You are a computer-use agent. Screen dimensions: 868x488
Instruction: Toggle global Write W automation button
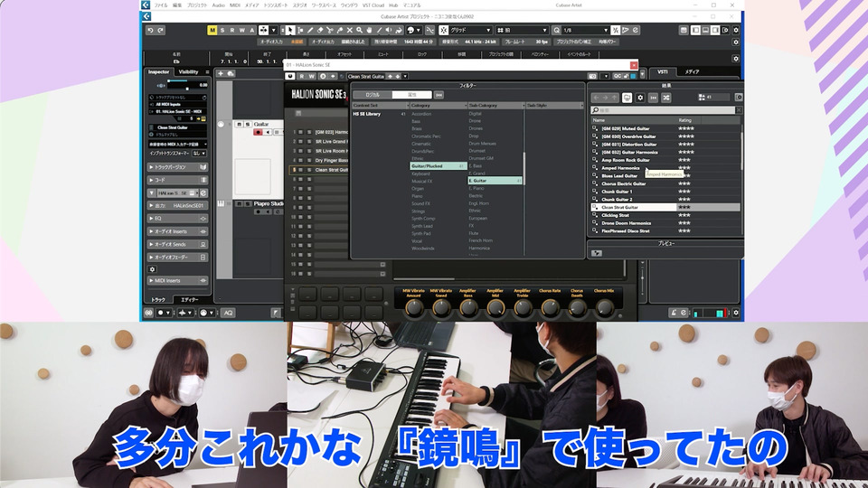[x=242, y=30]
